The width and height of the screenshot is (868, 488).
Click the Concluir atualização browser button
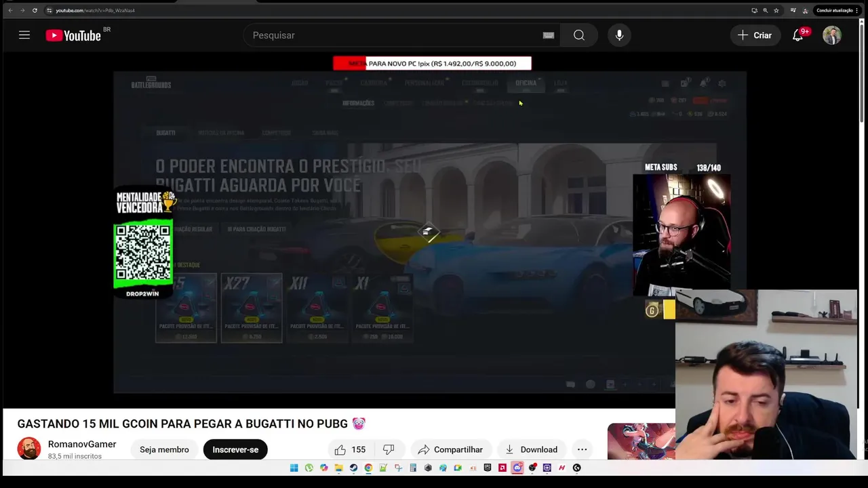coord(837,10)
